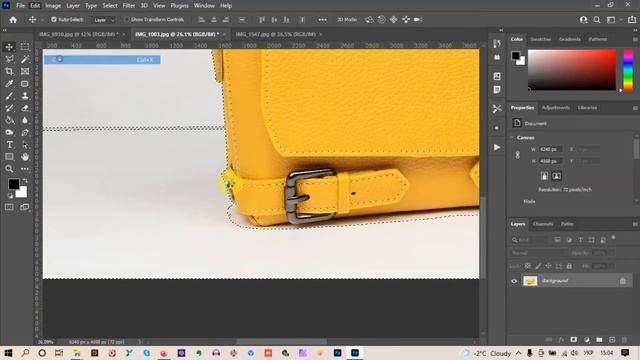Select the Zoom tool
This screenshot has height=360, width=640.
click(9, 169)
